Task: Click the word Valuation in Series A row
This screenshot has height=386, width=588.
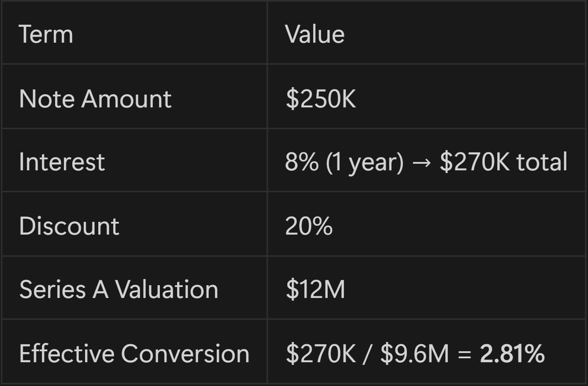Action: 167,290
